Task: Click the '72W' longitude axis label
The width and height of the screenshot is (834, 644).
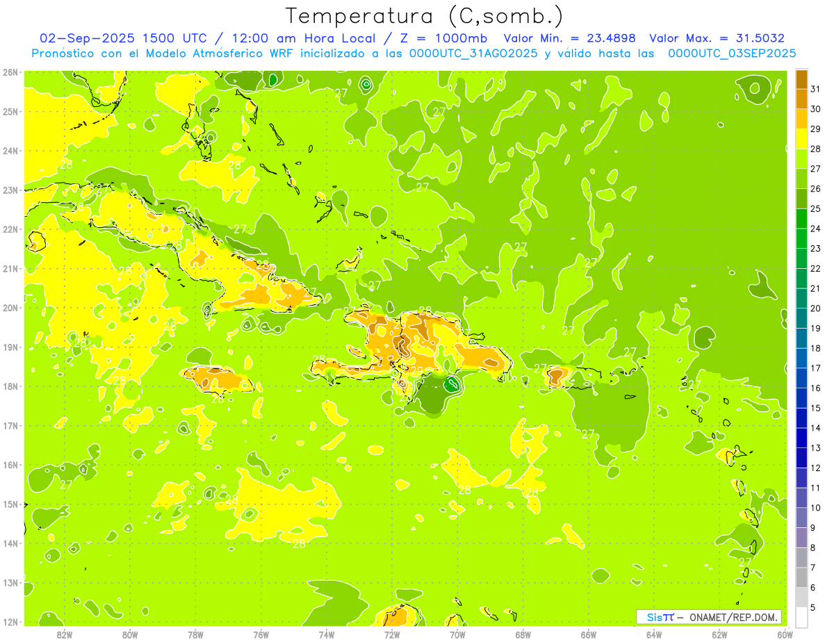Action: [392, 634]
